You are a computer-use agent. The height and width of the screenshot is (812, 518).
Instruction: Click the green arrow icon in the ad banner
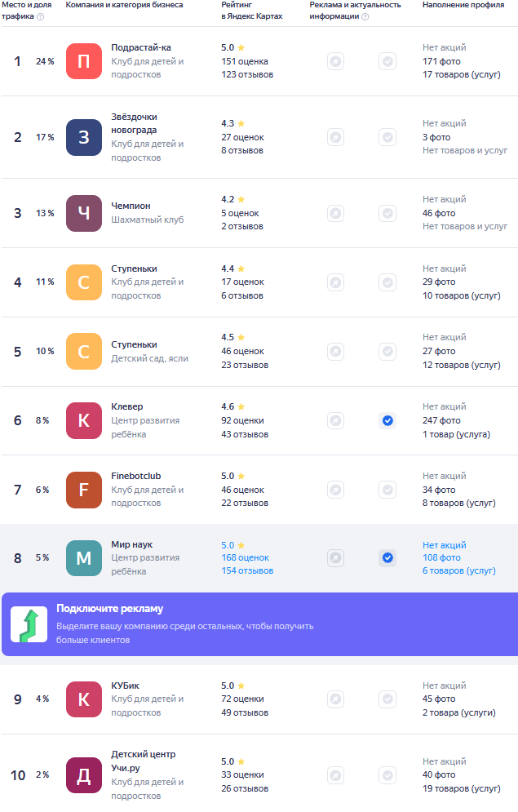(x=29, y=624)
